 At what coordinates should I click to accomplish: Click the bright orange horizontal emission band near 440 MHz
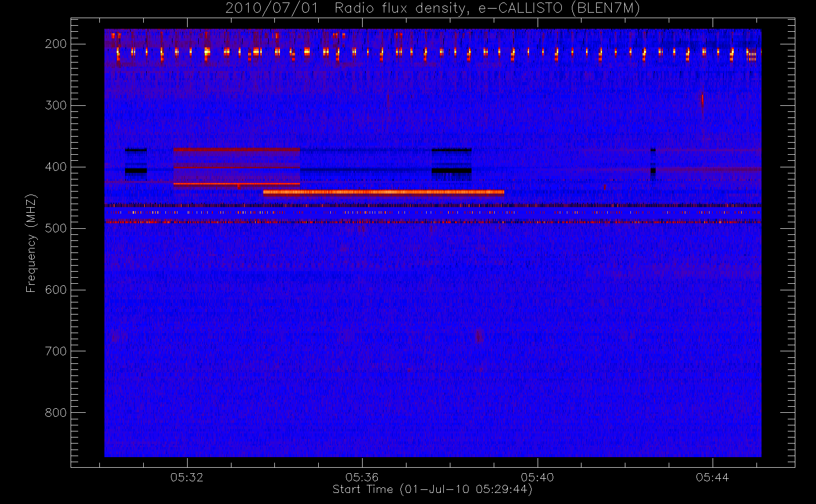[x=383, y=192]
